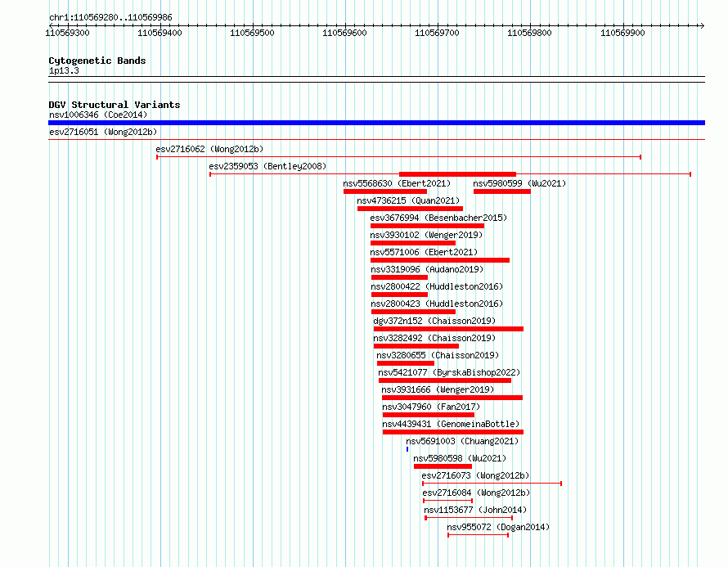Viewport: 728px width, 567px height.
Task: Select nsv5571006 (Ebert2021) label
Action: coord(424,252)
